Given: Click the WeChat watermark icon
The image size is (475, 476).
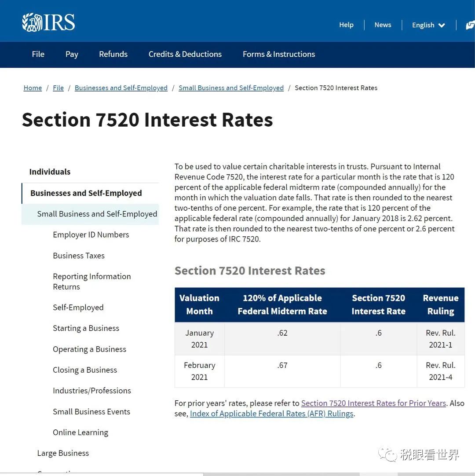Looking at the screenshot, I should tap(387, 454).
